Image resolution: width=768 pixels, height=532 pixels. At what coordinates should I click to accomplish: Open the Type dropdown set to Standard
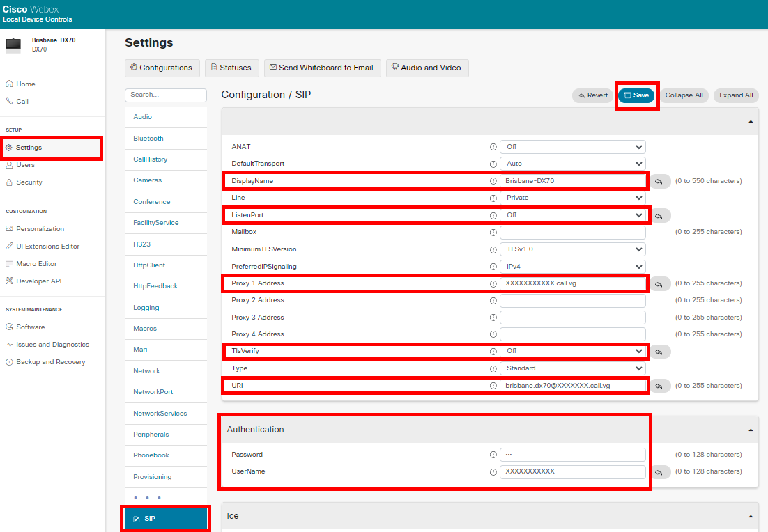[573, 368]
